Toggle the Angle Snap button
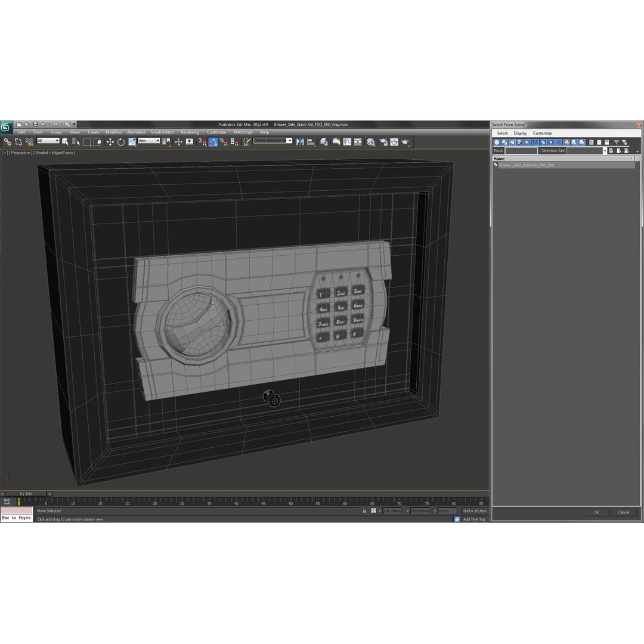Screen dimensions: 644x644 213,142
